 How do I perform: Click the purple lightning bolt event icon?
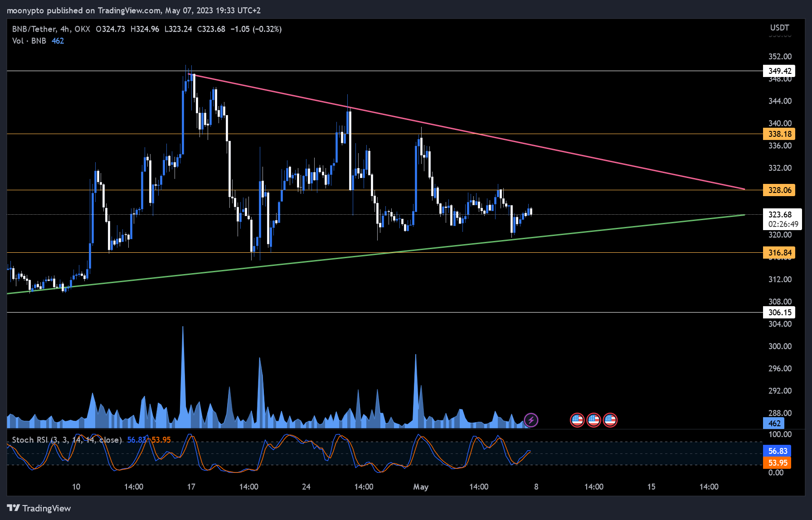(x=531, y=420)
